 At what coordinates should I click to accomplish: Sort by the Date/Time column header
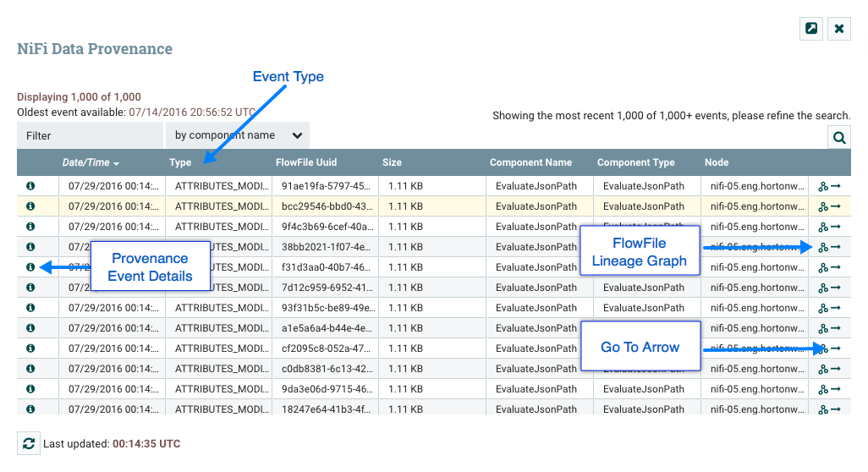click(86, 162)
